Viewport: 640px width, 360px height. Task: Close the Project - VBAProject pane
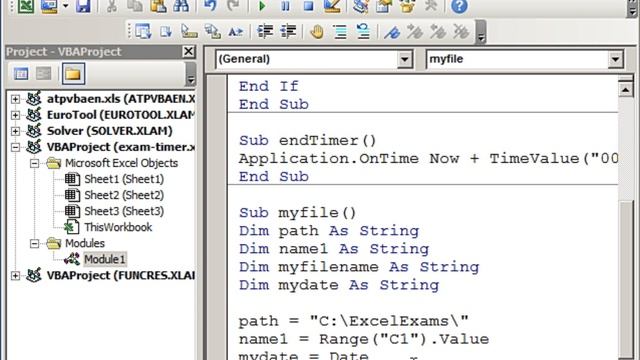click(x=189, y=52)
